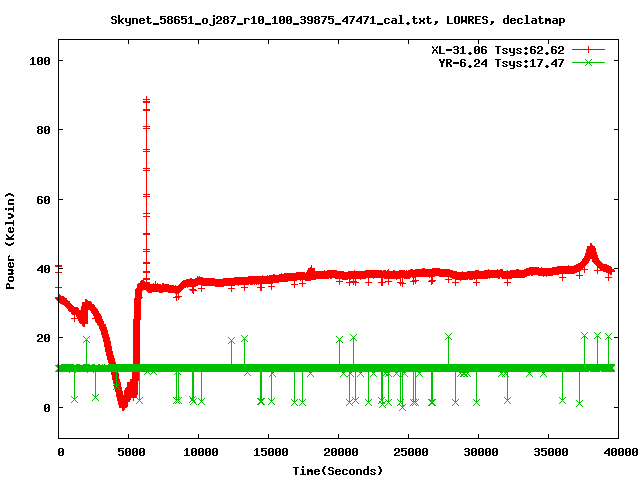Click the green line sample in legend

588,62
